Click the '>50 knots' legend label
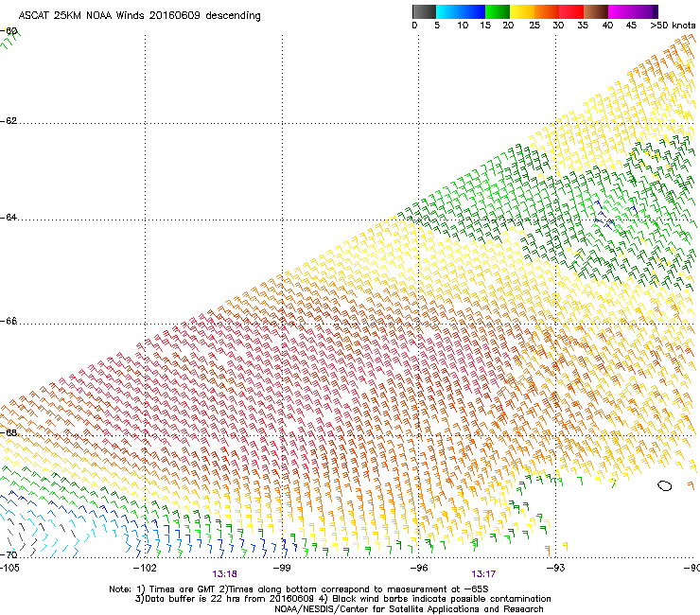This screenshot has width=700, height=615. pos(673,26)
